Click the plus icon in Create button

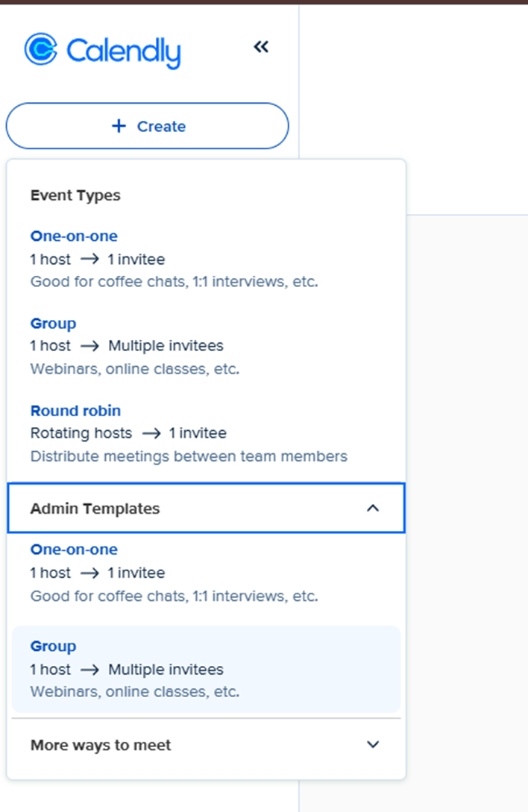pyautogui.click(x=119, y=126)
